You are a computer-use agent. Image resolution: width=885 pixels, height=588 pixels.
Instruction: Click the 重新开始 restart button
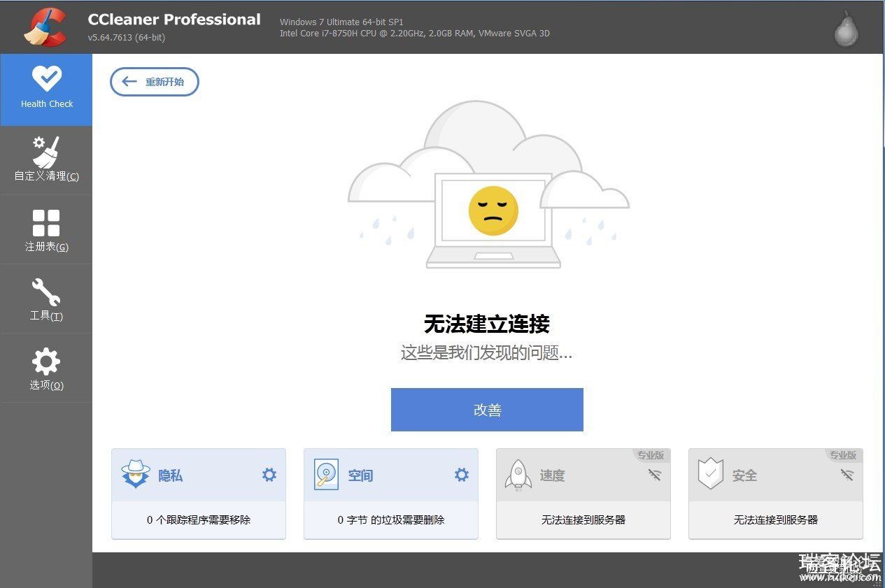[155, 82]
